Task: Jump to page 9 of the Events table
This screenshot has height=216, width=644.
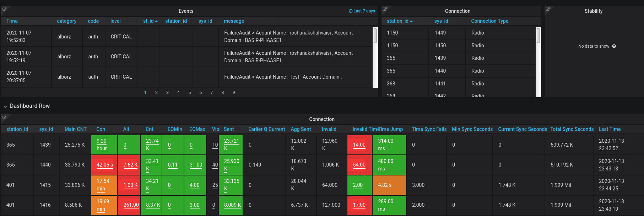Action: tap(233, 93)
